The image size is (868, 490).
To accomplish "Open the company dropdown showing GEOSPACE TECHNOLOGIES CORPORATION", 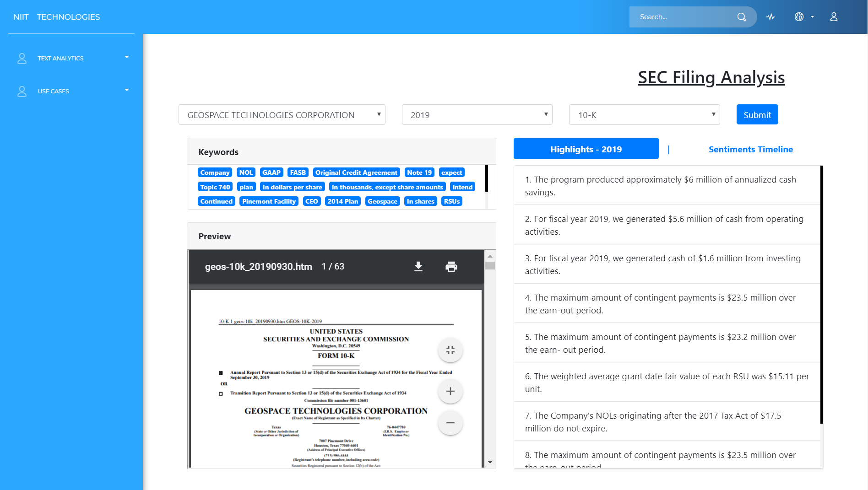I will 282,114.
